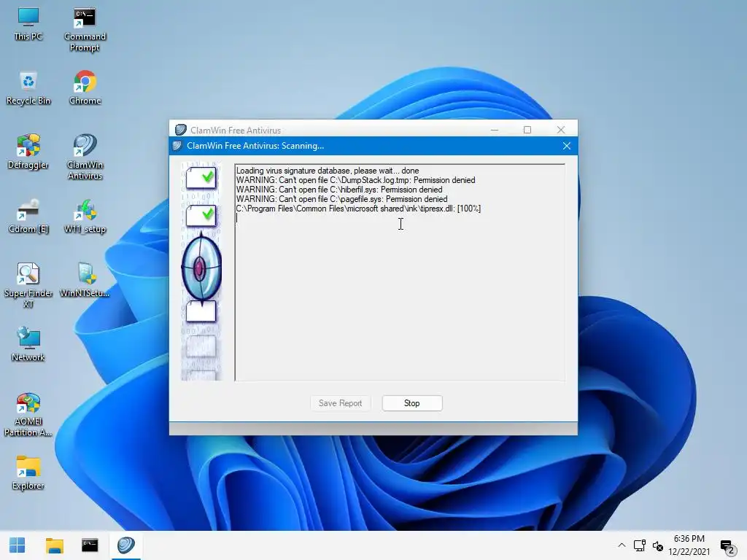Click the hiberfil.sys permission denied line
Screen dimensions: 747x560
click(339, 190)
